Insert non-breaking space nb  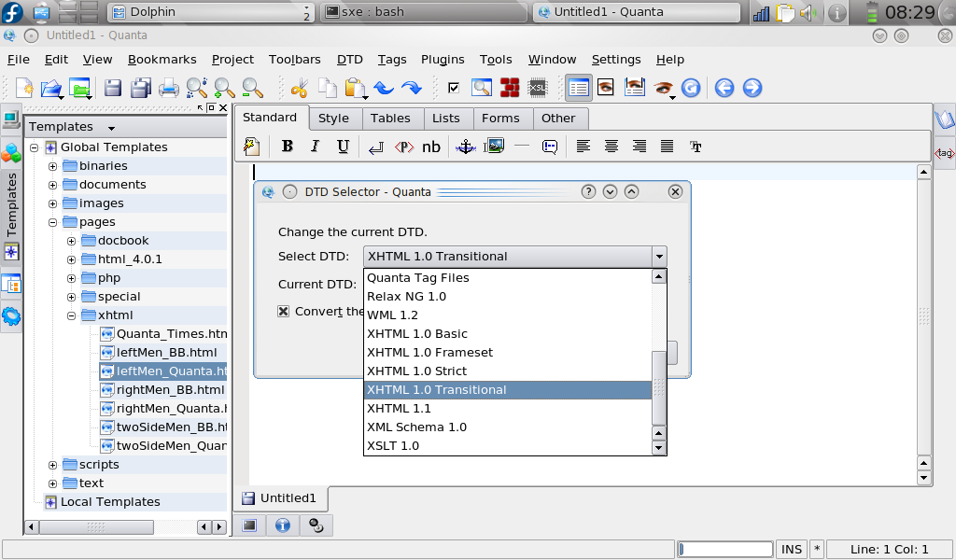[x=431, y=147]
